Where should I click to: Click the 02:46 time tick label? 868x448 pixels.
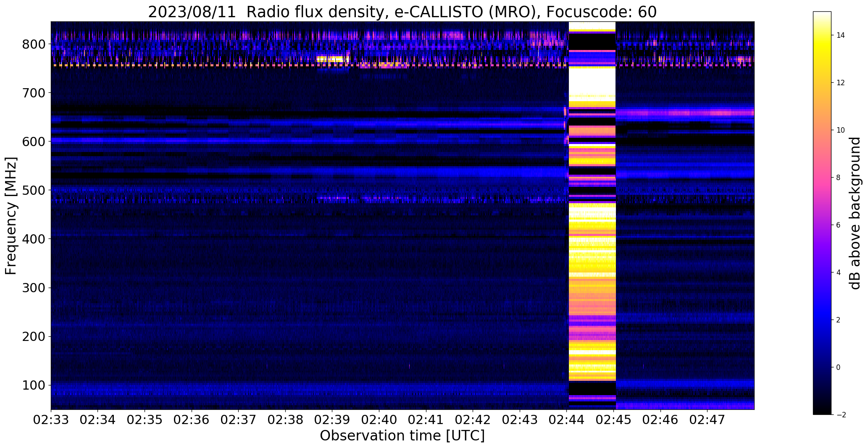pyautogui.click(x=661, y=420)
